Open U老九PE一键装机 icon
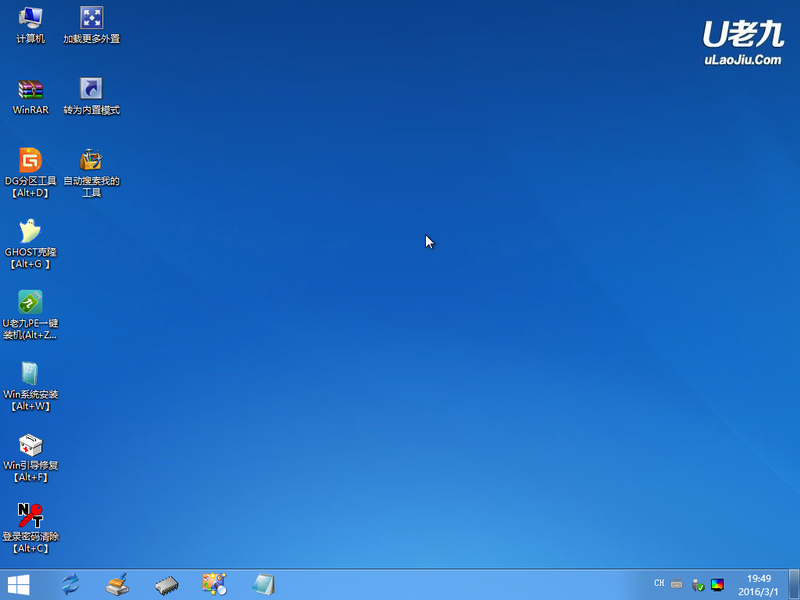Screen dimensions: 800x600 click(30, 315)
